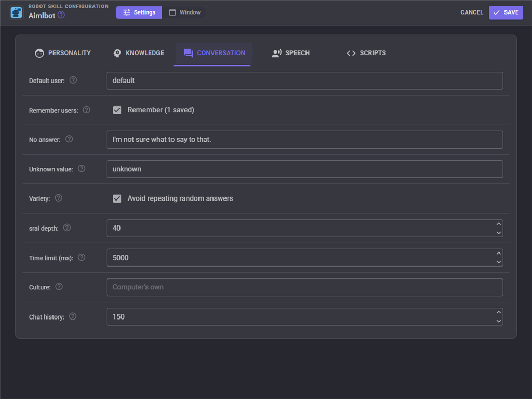The image size is (532, 399).
Task: Decrease srai depth with down arrow
Action: (498, 233)
